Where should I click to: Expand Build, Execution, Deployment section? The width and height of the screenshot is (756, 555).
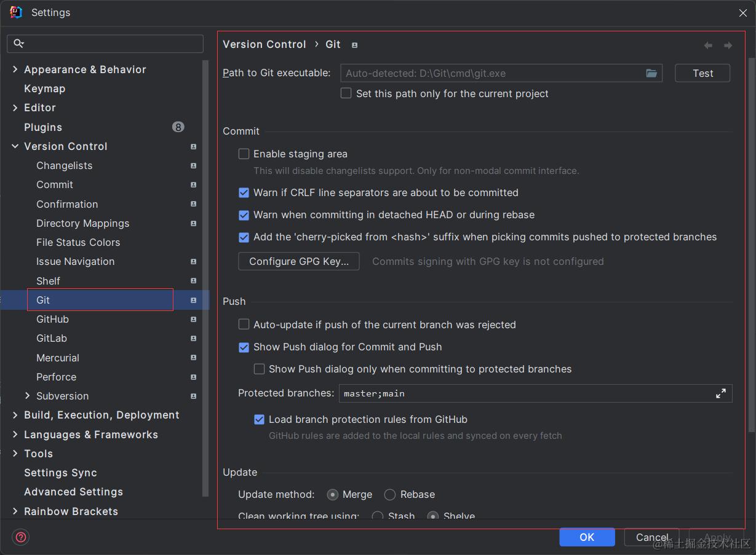coord(15,415)
